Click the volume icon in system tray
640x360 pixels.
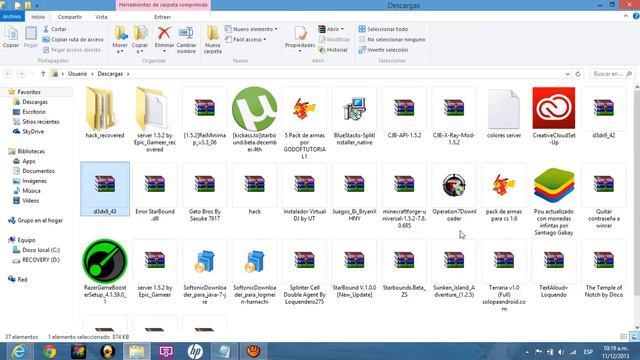(561, 352)
